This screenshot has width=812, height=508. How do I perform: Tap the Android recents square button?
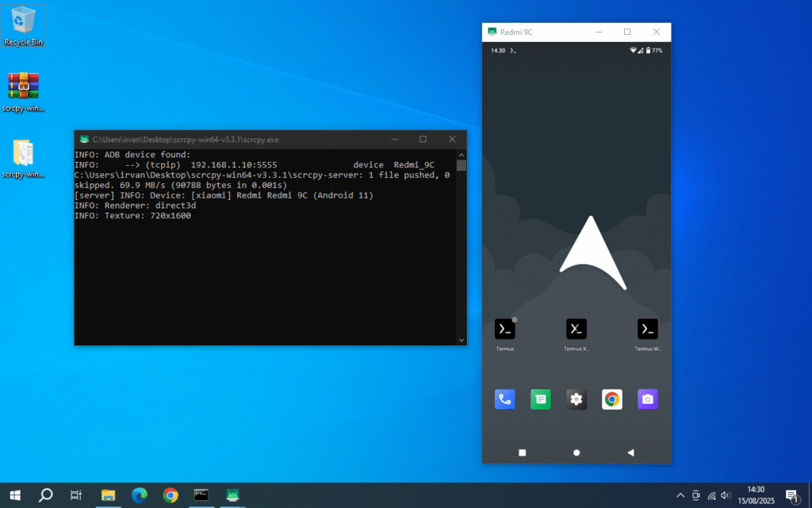click(x=522, y=452)
